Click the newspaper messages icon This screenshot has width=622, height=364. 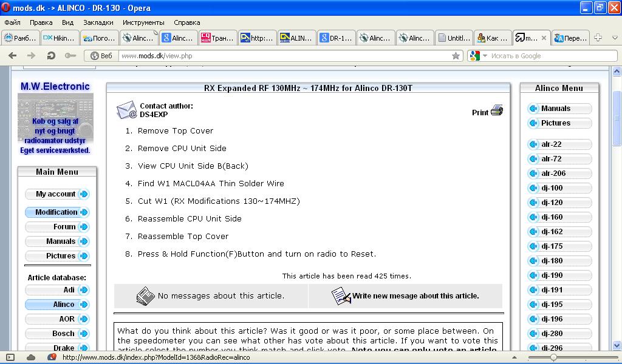(145, 296)
